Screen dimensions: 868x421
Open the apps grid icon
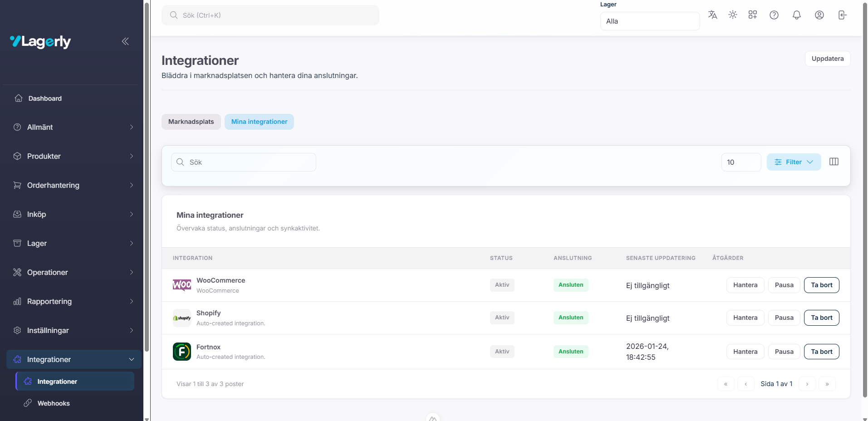[753, 15]
